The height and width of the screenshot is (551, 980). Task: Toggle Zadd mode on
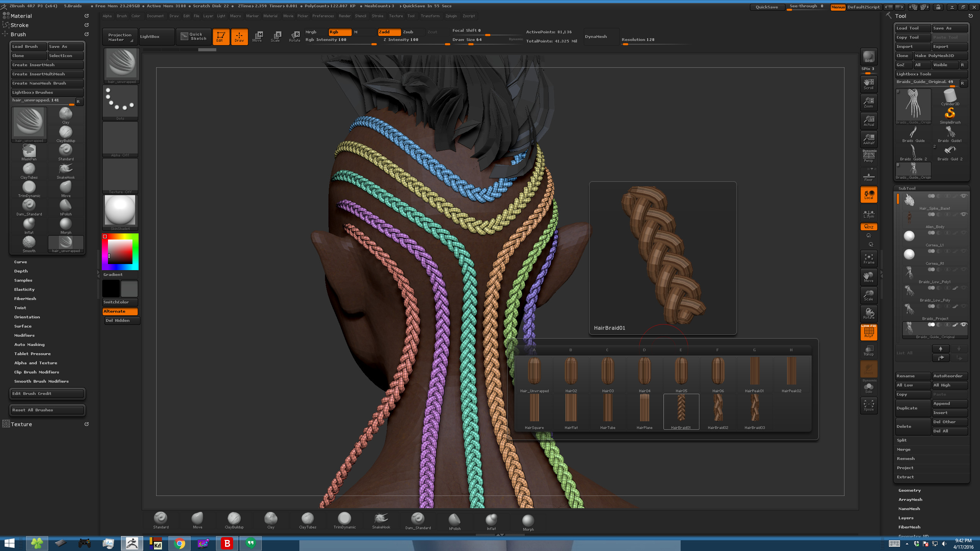point(389,32)
